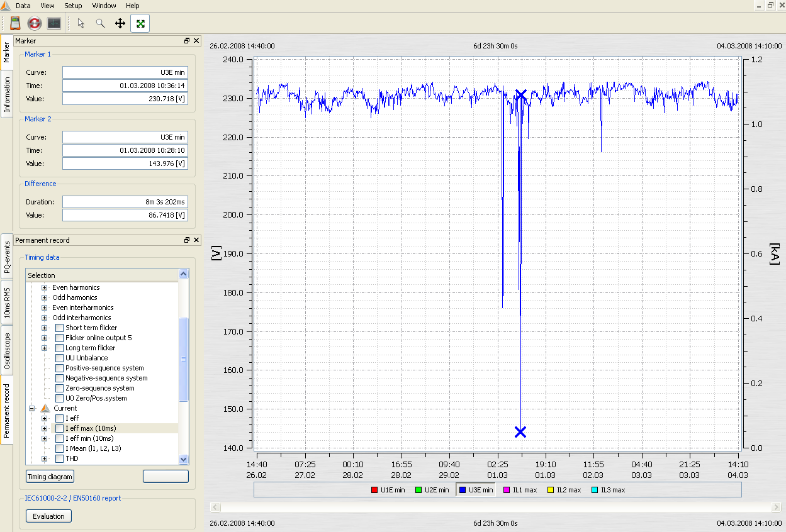Open the Oscilloscope side tab
This screenshot has height=532, width=786.
[6, 351]
